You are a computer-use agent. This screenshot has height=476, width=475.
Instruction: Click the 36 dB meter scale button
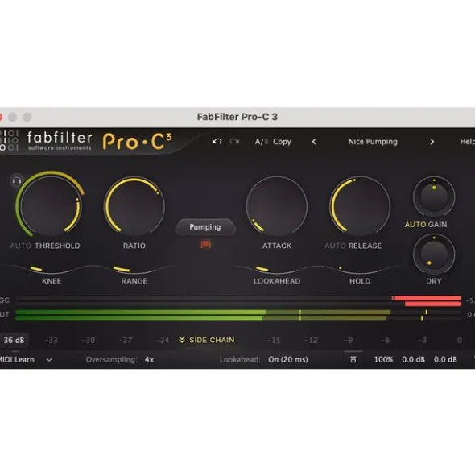click(14, 340)
